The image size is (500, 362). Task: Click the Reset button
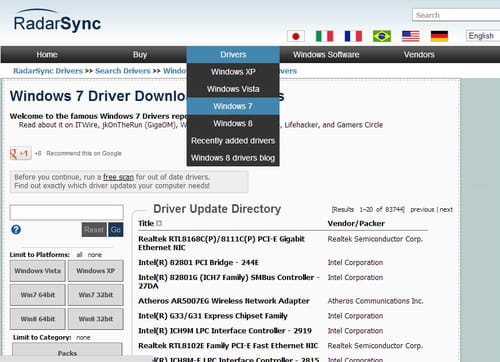pos(94,230)
